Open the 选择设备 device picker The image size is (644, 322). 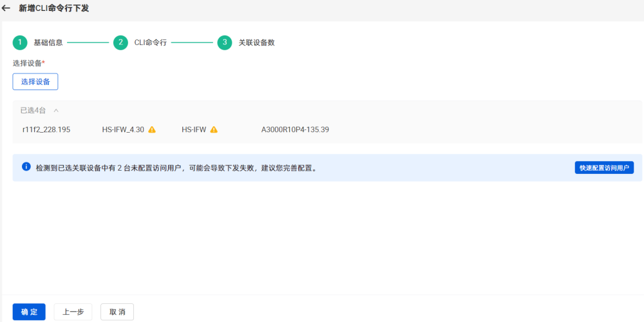point(35,82)
